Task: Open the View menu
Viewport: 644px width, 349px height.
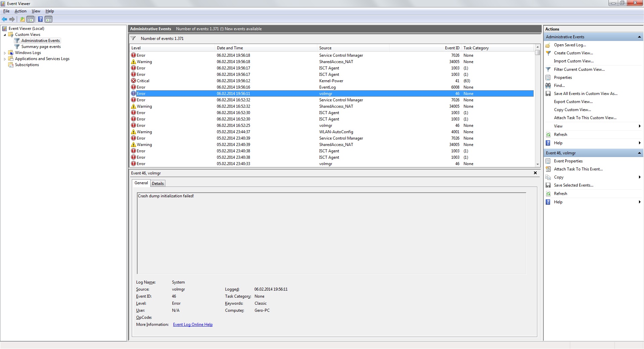Action: coord(36,11)
